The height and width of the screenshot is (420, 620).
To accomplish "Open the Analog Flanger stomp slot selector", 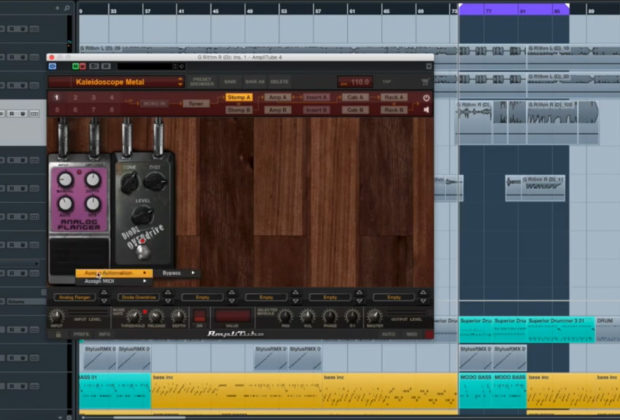I will click(74, 297).
